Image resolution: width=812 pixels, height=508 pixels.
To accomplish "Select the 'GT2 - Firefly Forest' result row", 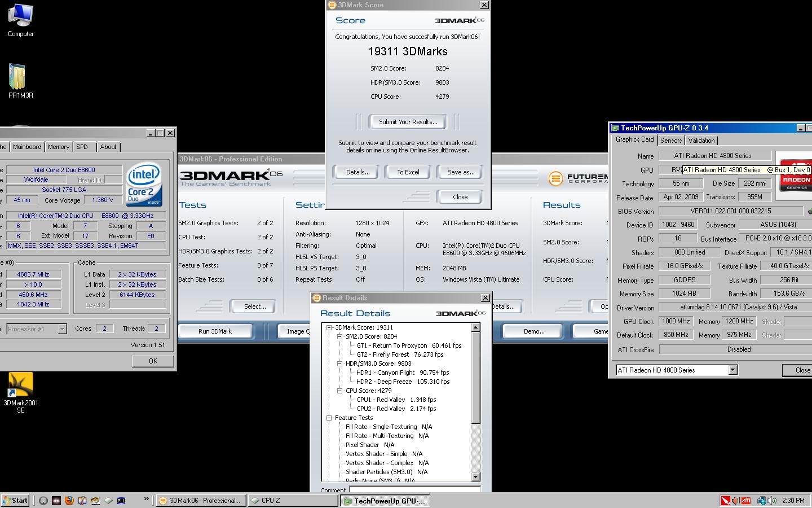I will coord(400,354).
